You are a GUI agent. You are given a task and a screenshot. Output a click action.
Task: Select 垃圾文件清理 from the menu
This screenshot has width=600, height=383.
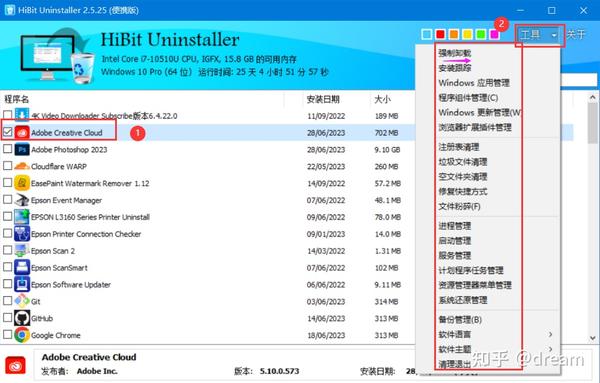(x=463, y=162)
